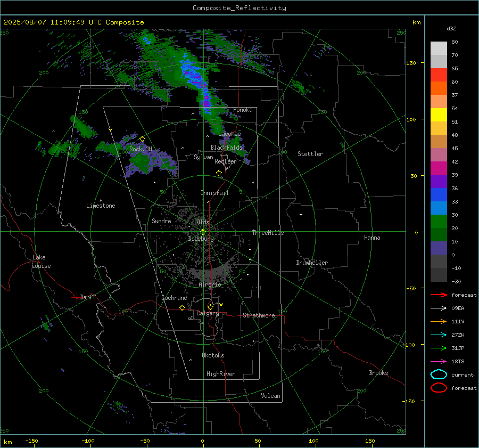Click the red forecast arrow in legend
The height and width of the screenshot is (448, 479).
[x=439, y=295]
